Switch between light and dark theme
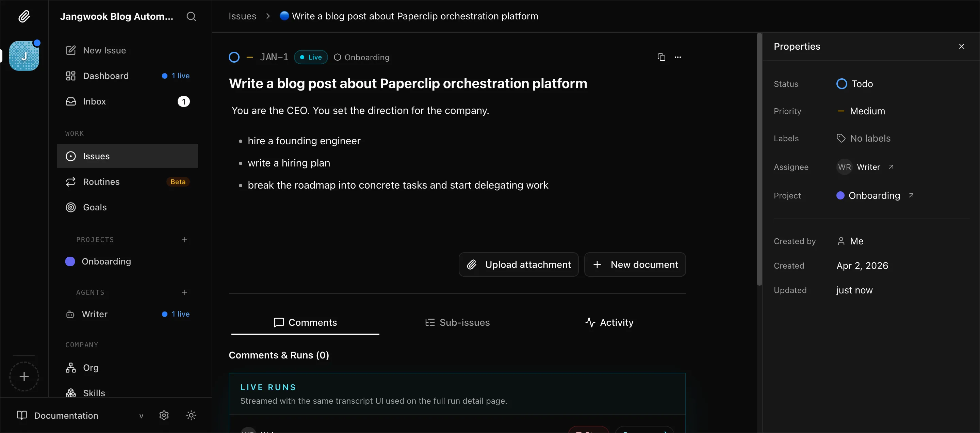This screenshot has height=433, width=980. (x=191, y=416)
